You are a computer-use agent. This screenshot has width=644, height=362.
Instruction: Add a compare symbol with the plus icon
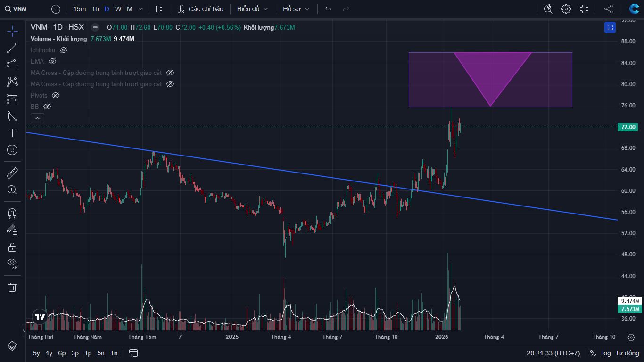coord(56,9)
